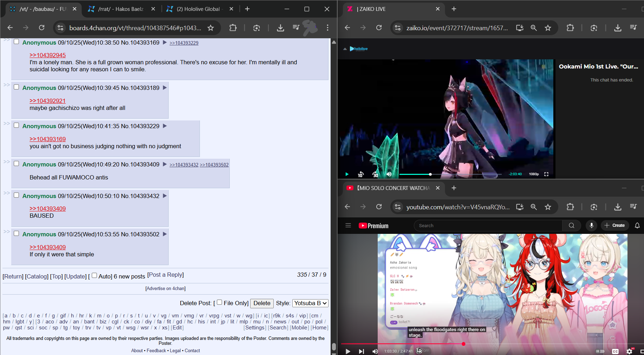This screenshot has height=355, width=644.
Task: Bookmark the 4chan page with star icon
Action: pyautogui.click(x=210, y=28)
